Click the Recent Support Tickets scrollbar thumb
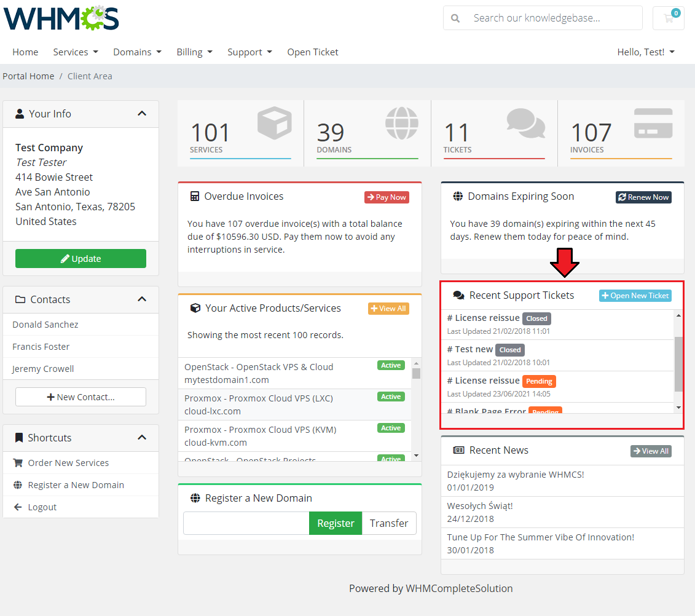Screen dimensions: 695x616 [678, 364]
